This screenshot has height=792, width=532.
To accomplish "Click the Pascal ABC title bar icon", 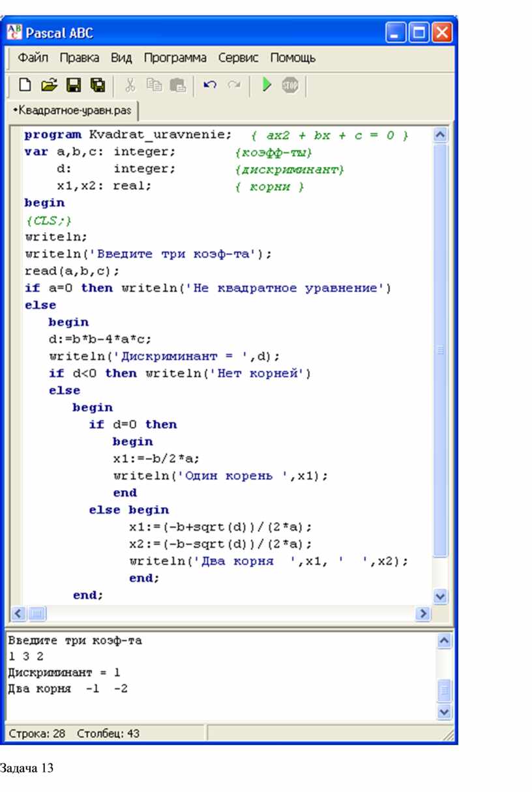I will (15, 32).
